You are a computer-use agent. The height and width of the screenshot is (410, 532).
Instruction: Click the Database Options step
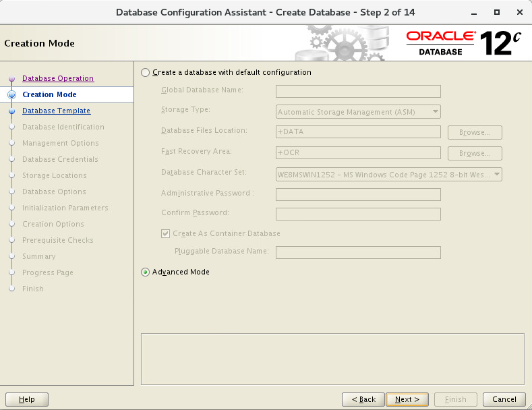click(x=55, y=192)
